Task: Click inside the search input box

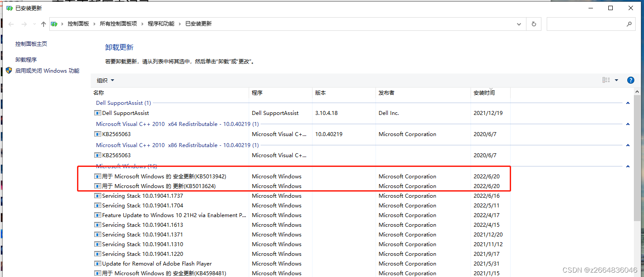Action: [x=585, y=24]
